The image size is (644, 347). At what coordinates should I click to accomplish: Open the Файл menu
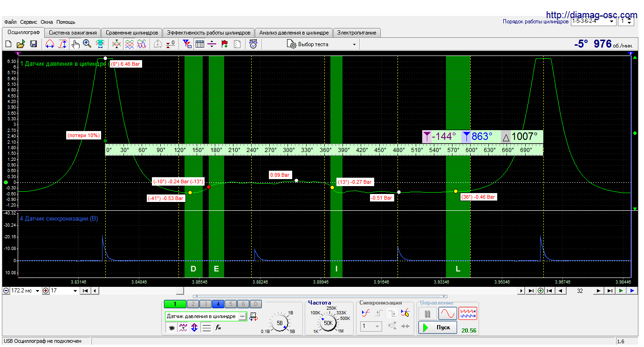pos(10,22)
